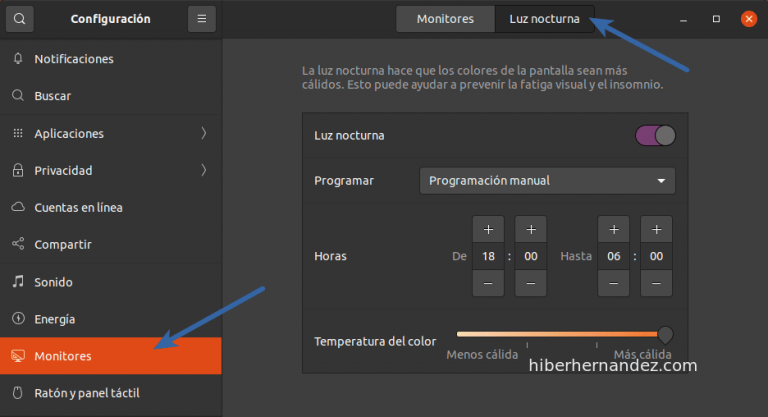Switch to the Monitores tab
The width and height of the screenshot is (768, 417).
[445, 19]
